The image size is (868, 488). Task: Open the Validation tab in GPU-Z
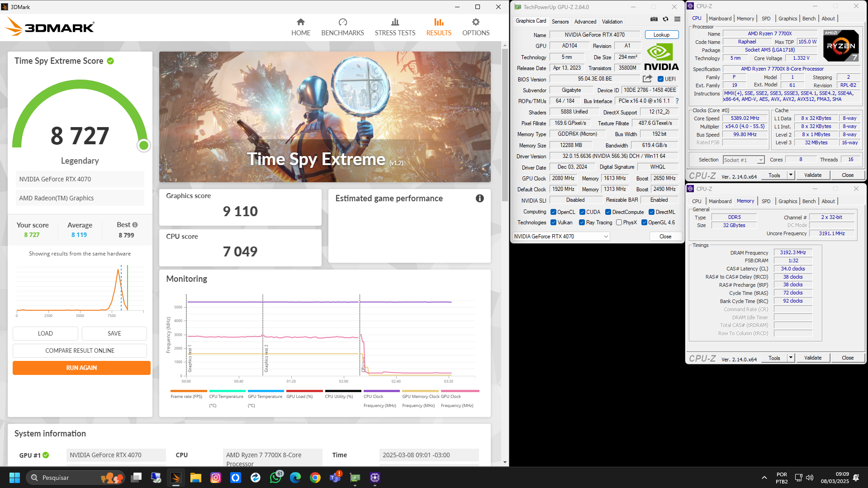(x=612, y=22)
